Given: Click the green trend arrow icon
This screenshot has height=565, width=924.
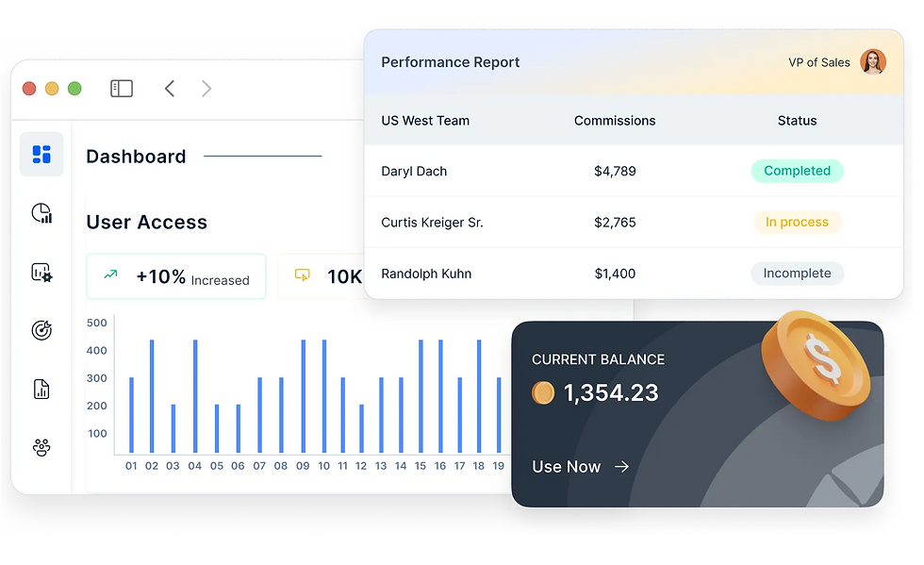Looking at the screenshot, I should [x=111, y=274].
